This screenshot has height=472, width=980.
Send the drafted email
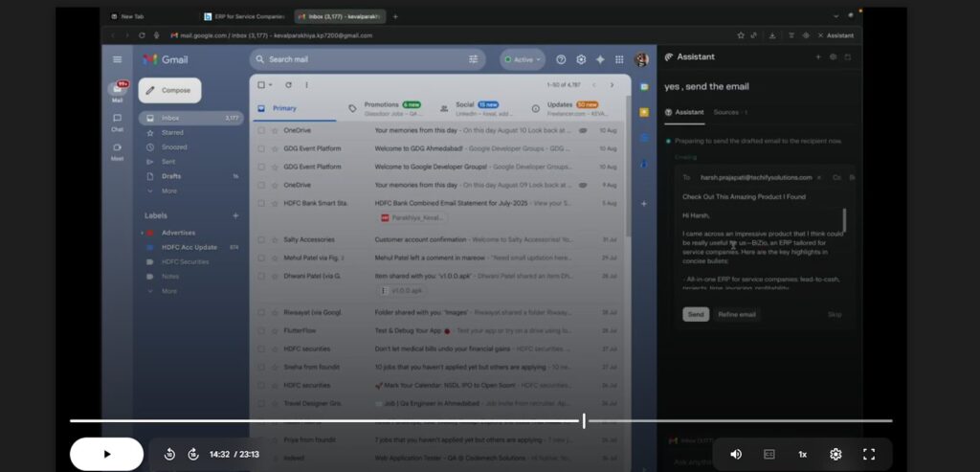696,314
